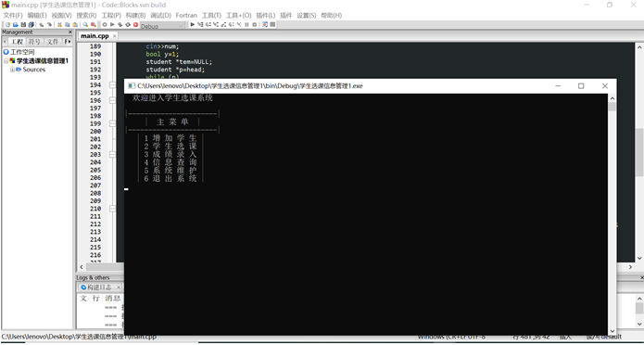This screenshot has width=644, height=345.
Task: Click the console scrollbar down arrow
Action: coord(612,331)
